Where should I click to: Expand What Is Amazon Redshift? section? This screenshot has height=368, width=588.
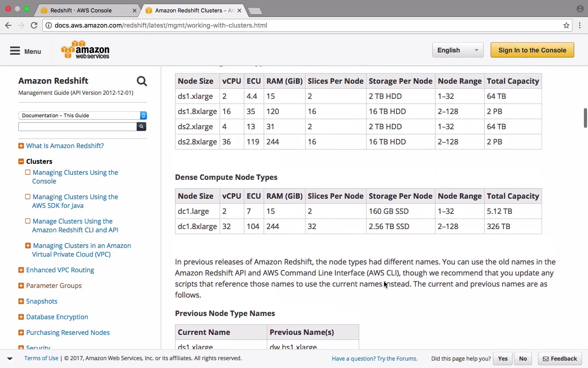point(21,146)
